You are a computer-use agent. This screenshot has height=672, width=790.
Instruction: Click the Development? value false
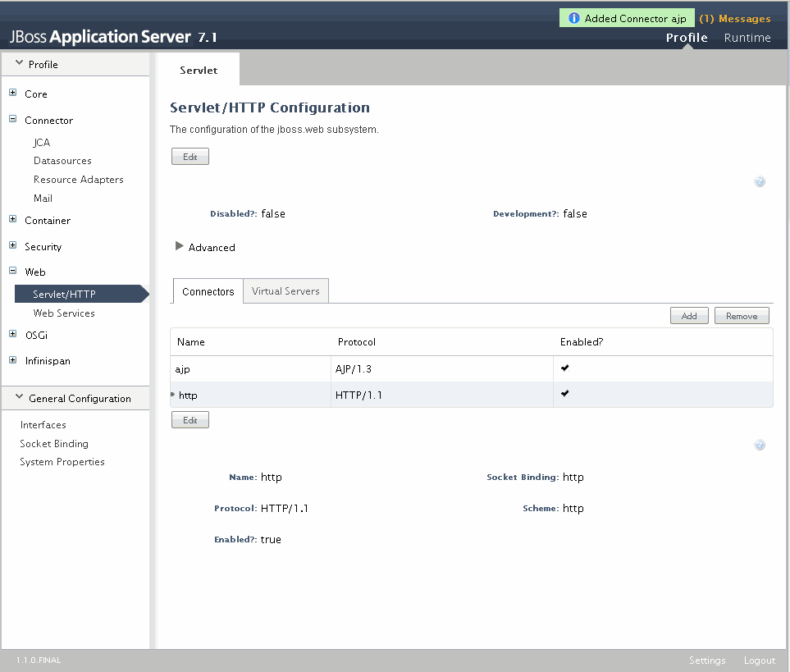point(575,213)
